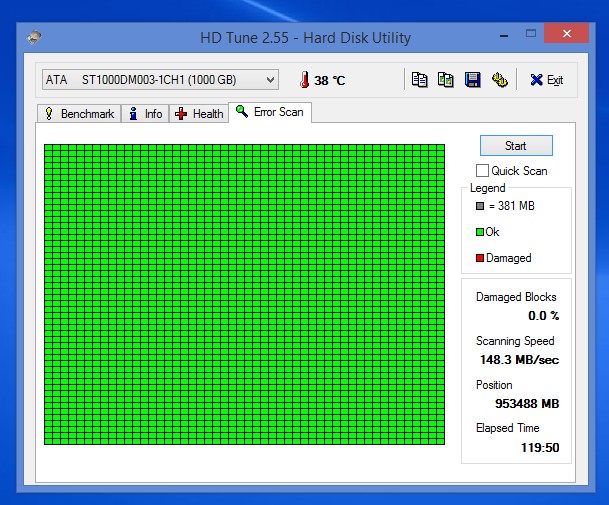Copy screenshot to clipboard icon
Image resolution: width=609 pixels, height=505 pixels.
(x=445, y=80)
